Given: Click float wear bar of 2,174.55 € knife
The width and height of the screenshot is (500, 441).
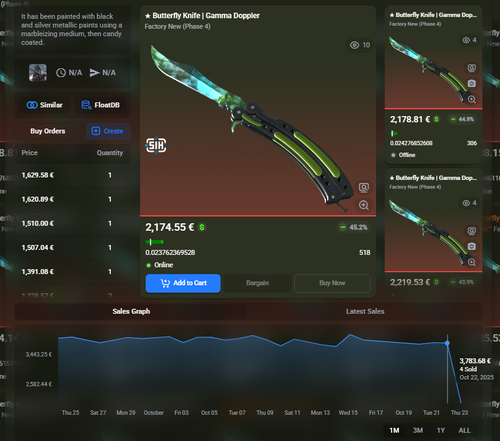Looking at the screenshot, I should point(155,242).
